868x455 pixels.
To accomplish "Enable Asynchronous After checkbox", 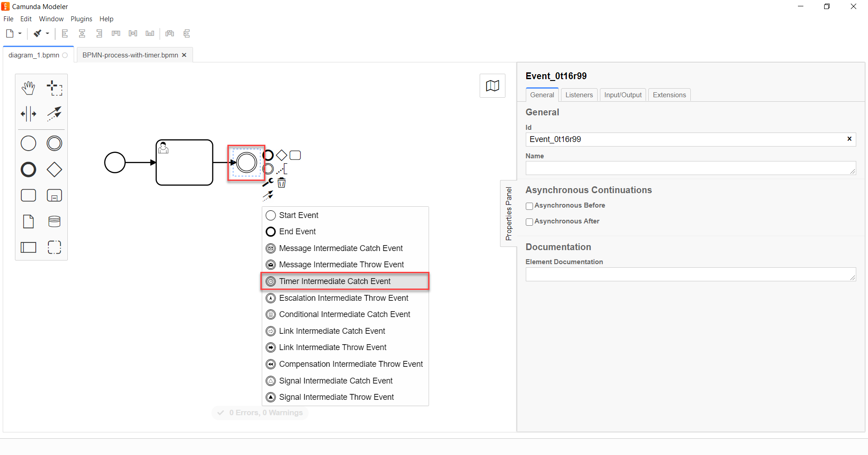I will 529,222.
